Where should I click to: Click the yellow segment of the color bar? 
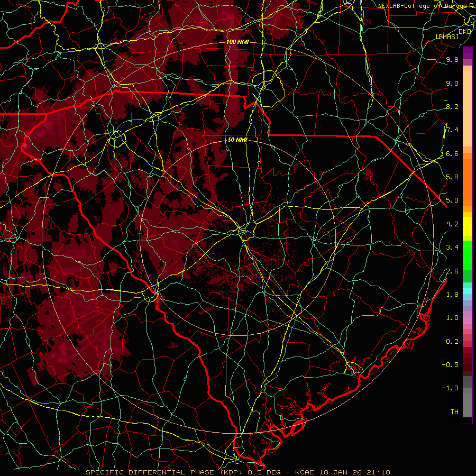(x=467, y=226)
